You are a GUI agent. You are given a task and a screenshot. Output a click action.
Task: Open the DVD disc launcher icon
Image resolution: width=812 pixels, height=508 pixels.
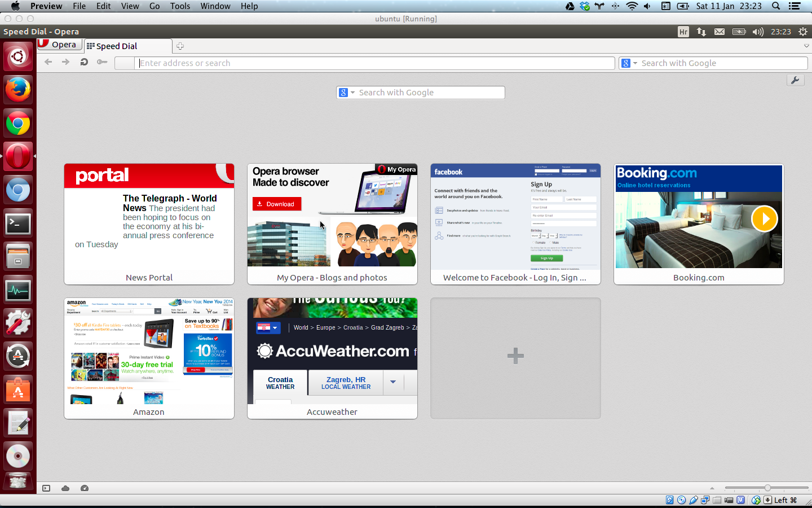point(18,456)
